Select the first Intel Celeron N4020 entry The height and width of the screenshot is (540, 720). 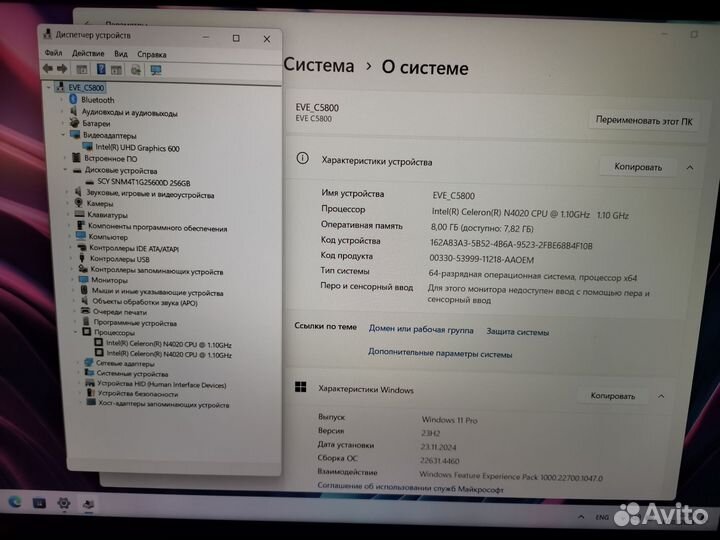[x=169, y=344]
